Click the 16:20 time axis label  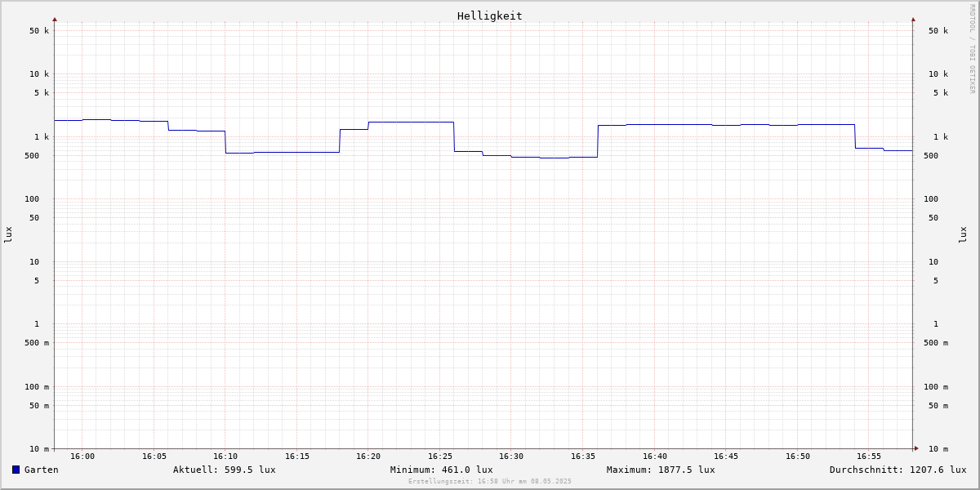[x=368, y=457]
